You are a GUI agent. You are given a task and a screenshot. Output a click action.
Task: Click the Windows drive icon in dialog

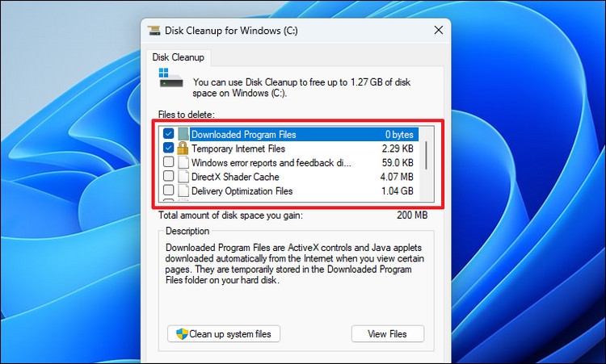tap(170, 77)
